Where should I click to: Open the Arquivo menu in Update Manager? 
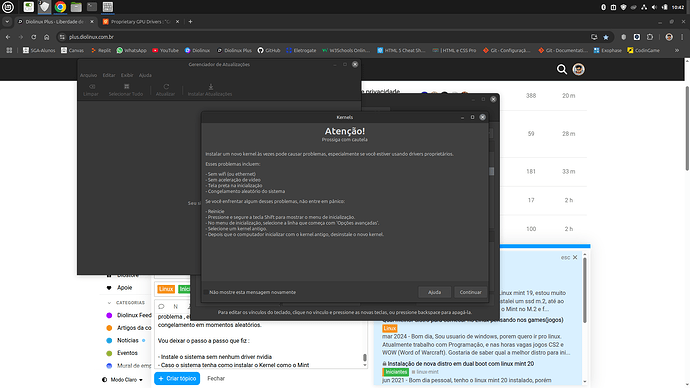coord(88,75)
